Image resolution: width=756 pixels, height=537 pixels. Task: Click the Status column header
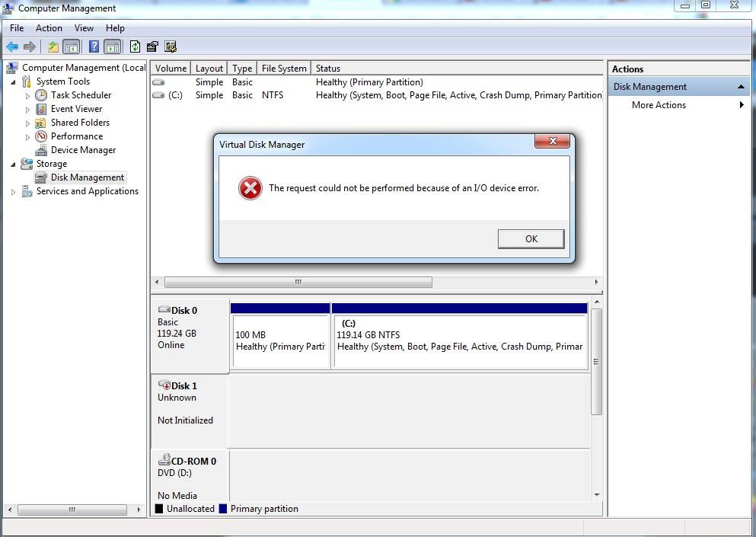[457, 69]
